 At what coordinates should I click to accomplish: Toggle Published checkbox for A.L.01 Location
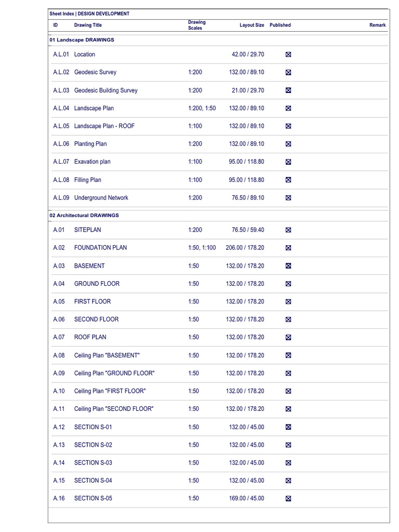(x=288, y=54)
